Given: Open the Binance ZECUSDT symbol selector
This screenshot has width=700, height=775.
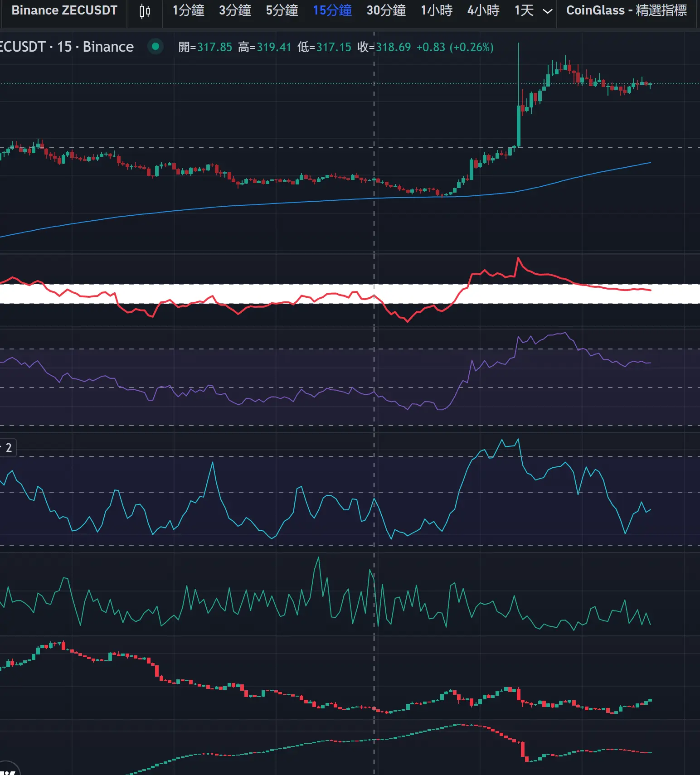Looking at the screenshot, I should [64, 10].
